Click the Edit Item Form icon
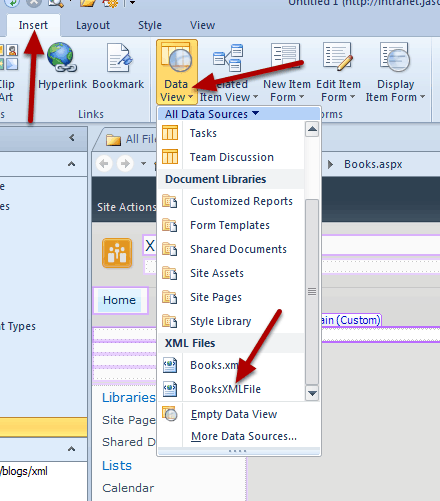The width and height of the screenshot is (440, 501). pos(338,57)
